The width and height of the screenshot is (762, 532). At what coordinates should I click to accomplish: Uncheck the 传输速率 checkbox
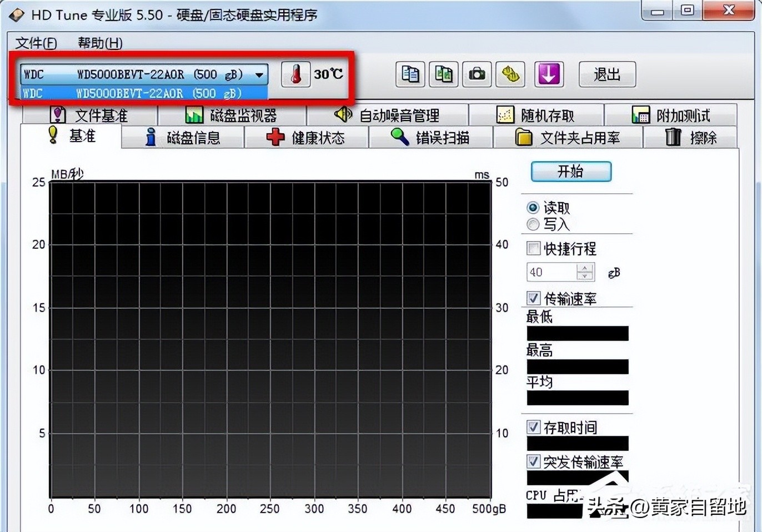click(x=534, y=298)
